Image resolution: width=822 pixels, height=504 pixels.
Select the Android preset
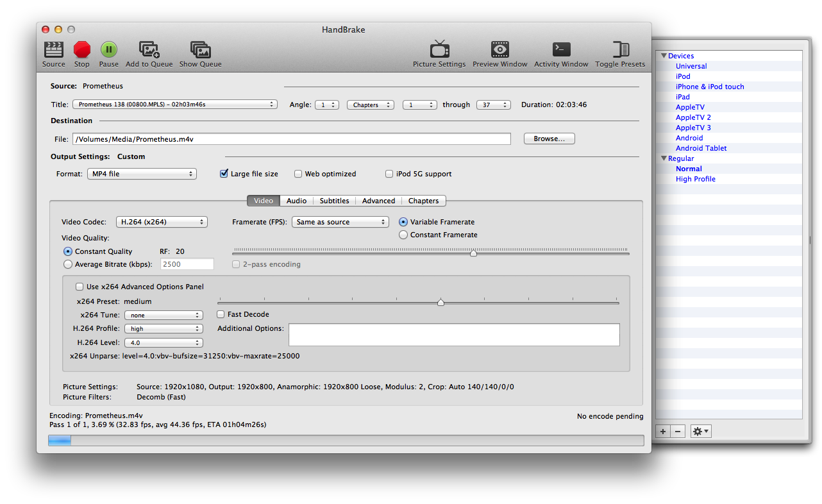[x=689, y=138]
